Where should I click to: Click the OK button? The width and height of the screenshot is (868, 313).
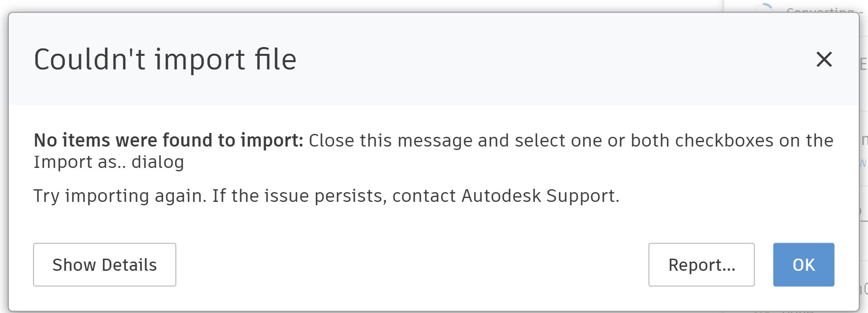[x=803, y=265]
